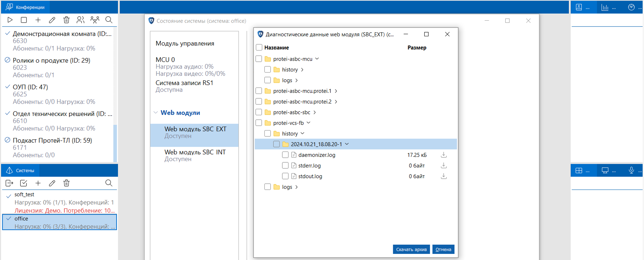Collapse the protei-vcs-fb folder chevron
This screenshot has width=644, height=260.
[308, 123]
